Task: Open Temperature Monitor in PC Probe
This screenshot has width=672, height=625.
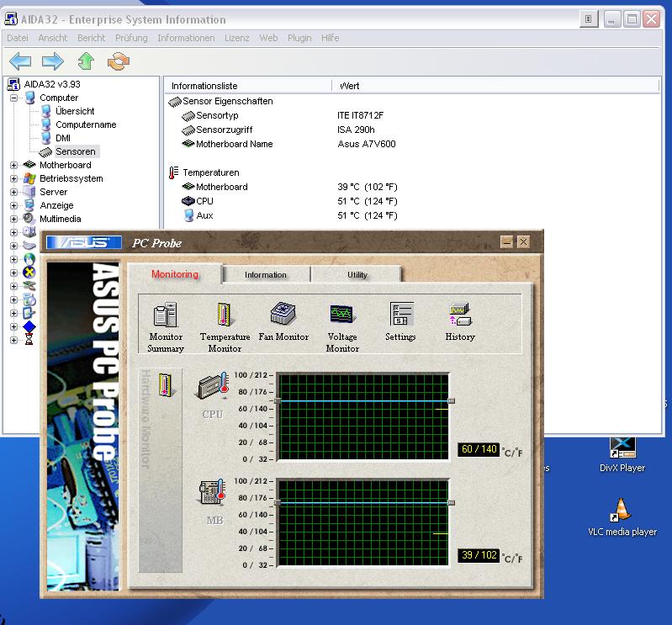Action: point(225,327)
